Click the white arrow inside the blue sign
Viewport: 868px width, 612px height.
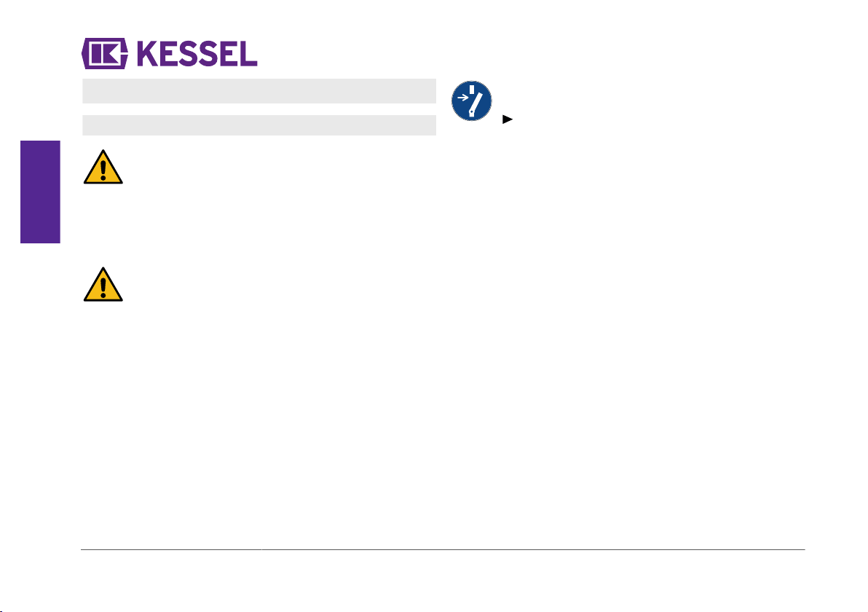click(463, 98)
